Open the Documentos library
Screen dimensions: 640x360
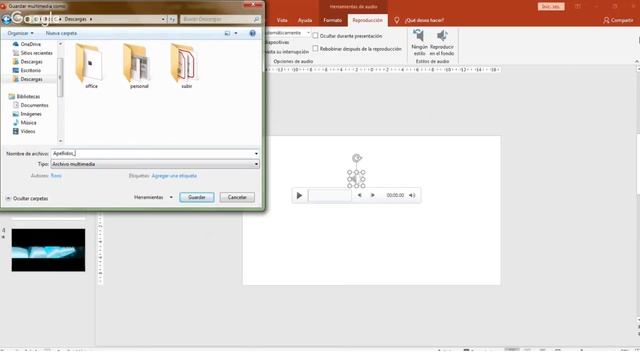pyautogui.click(x=31, y=105)
